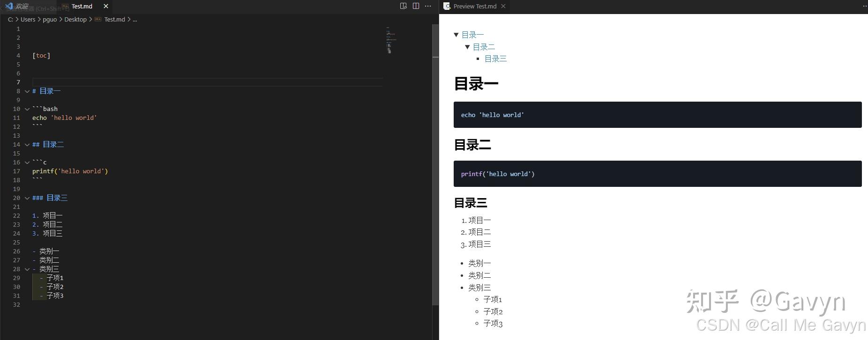868x340 pixels.
Task: Click '3. 项目三' in the editor
Action: (x=47, y=233)
